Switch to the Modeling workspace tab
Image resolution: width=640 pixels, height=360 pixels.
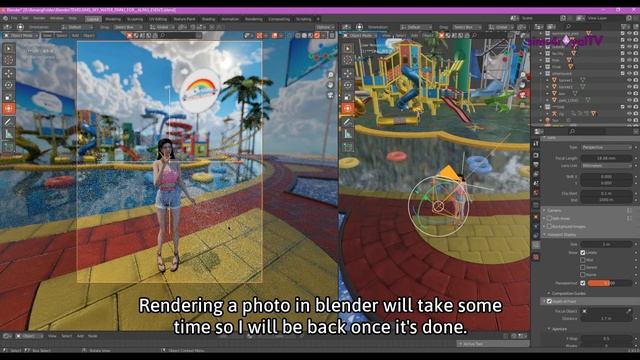click(113, 19)
